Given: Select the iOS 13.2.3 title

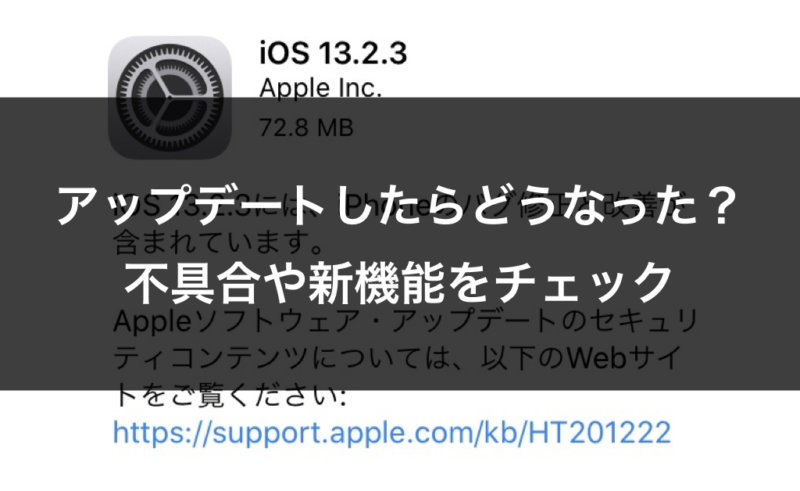Looking at the screenshot, I should (x=333, y=53).
